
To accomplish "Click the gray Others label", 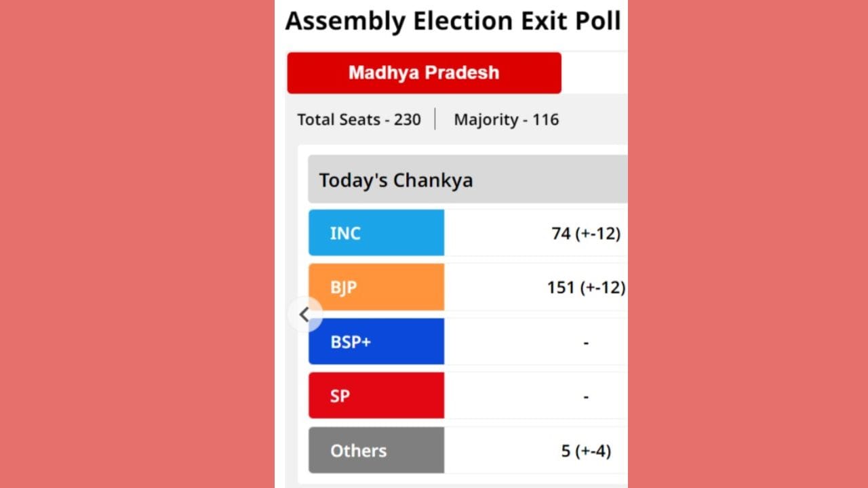I will [x=376, y=451].
